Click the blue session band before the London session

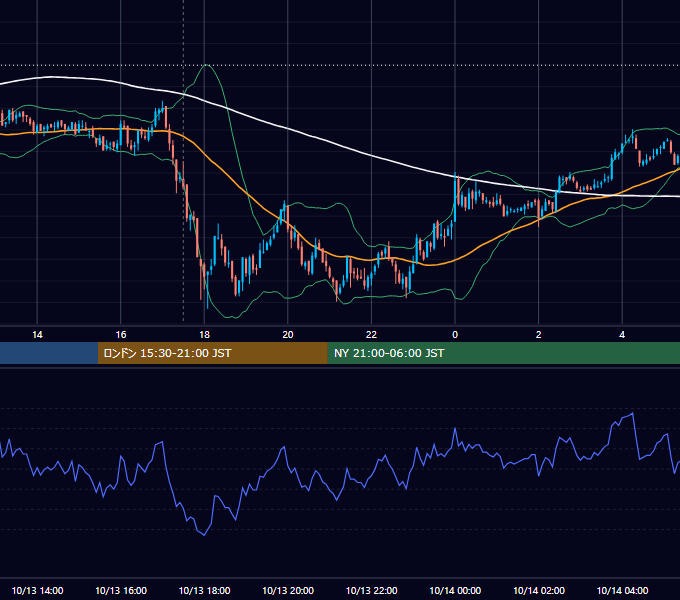coord(49,353)
